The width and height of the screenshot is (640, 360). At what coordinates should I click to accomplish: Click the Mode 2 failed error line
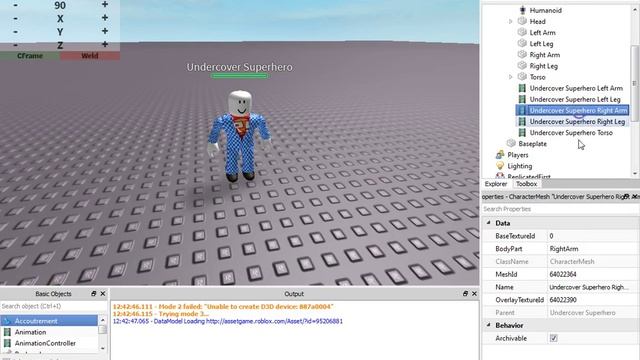(223, 307)
